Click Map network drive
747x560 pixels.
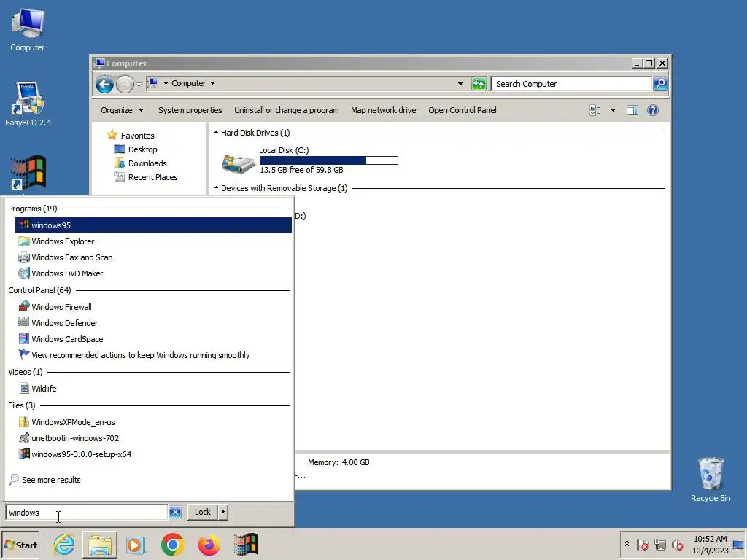coord(384,110)
